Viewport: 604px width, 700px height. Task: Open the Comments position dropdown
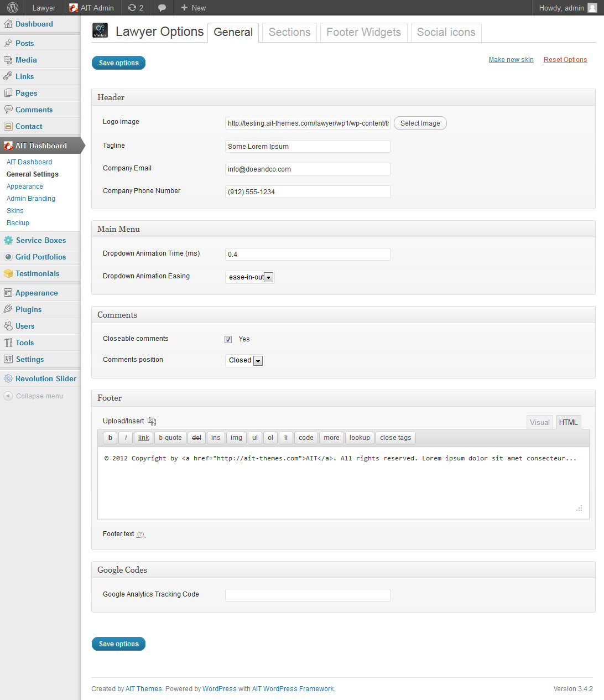tap(245, 360)
